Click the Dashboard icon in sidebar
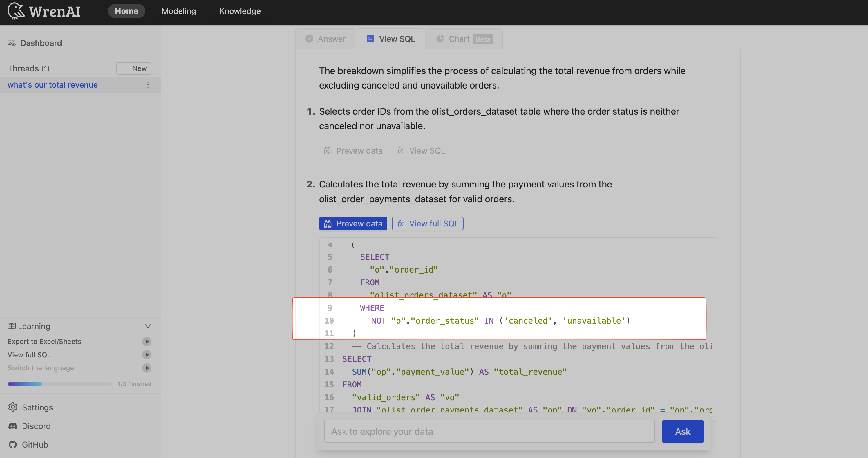Image resolution: width=868 pixels, height=458 pixels. coord(12,43)
